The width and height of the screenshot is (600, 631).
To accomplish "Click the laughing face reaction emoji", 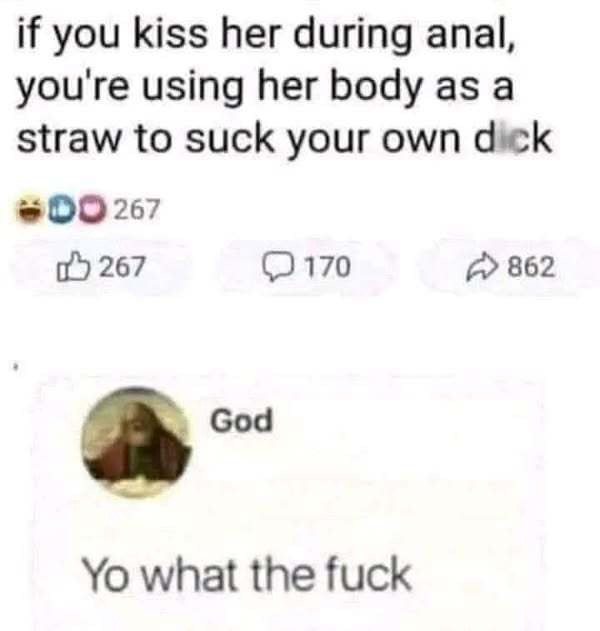I will (31, 210).
